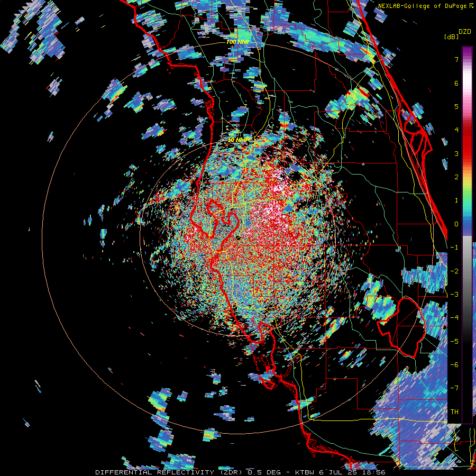Click the 0 value on color scale
The height and width of the screenshot is (476, 476).
pos(456,224)
